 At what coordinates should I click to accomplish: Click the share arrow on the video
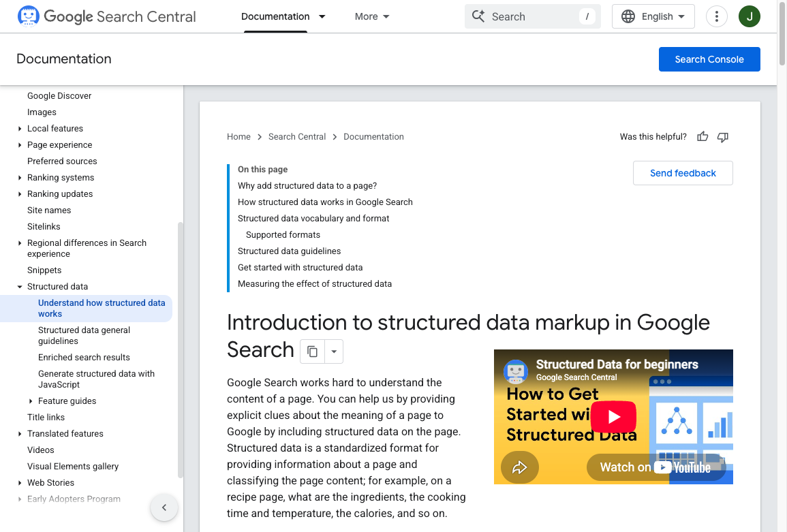click(519, 467)
